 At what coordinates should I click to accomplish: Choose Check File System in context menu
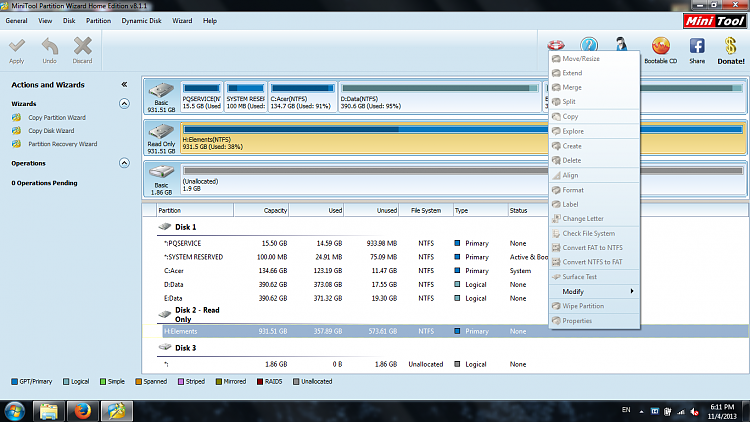pyautogui.click(x=594, y=233)
